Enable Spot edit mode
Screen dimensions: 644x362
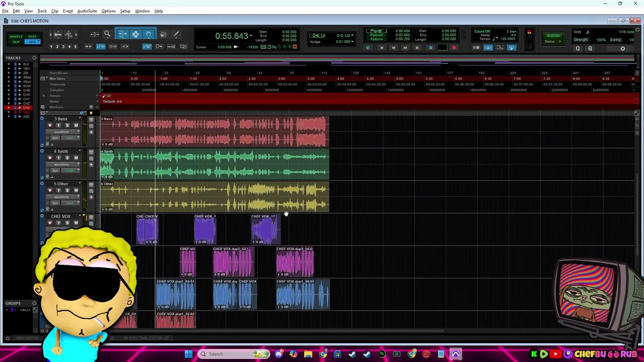[32, 37]
